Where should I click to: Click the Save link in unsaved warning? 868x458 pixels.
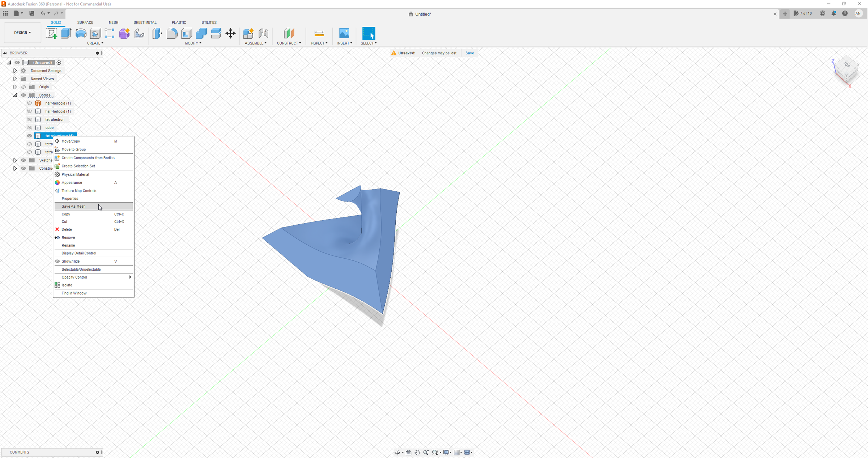tap(469, 53)
